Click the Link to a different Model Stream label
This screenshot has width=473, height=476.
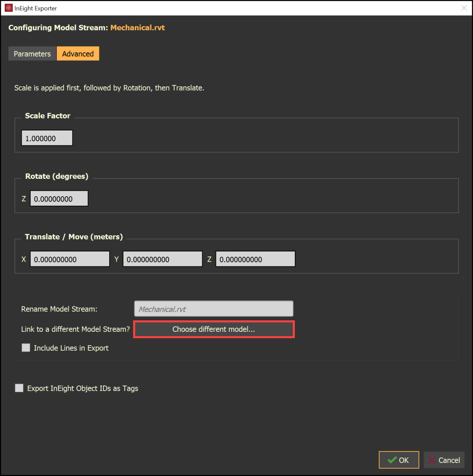click(75, 329)
